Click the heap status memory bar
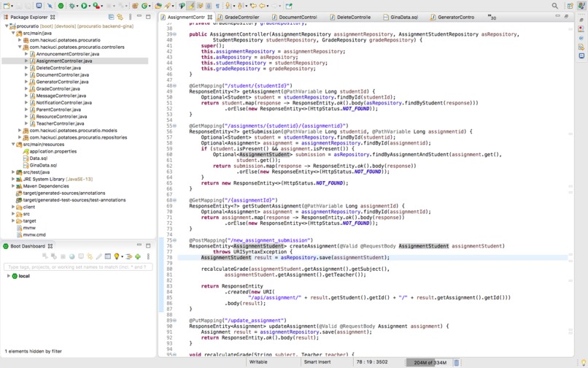588x368 pixels. [430, 362]
